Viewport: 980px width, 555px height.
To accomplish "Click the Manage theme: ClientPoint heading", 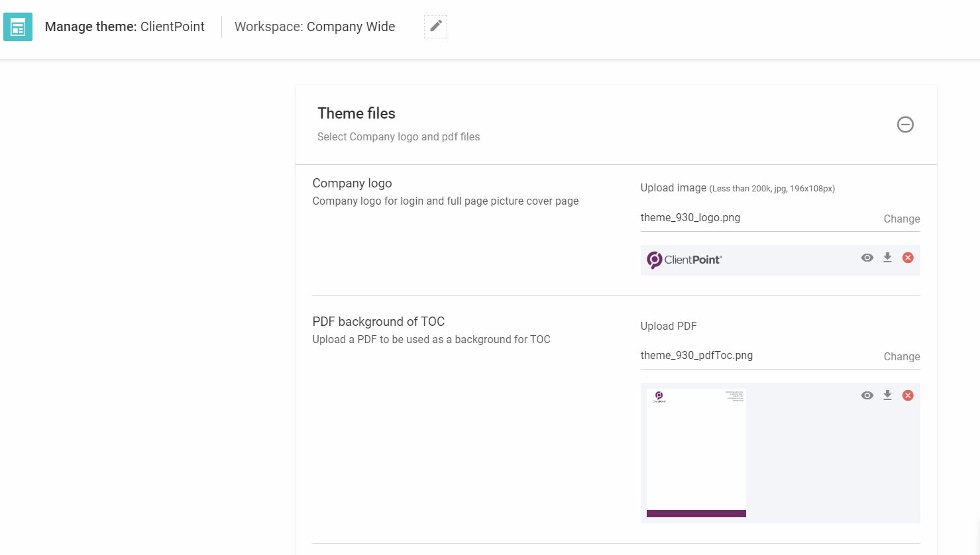I will tap(124, 26).
